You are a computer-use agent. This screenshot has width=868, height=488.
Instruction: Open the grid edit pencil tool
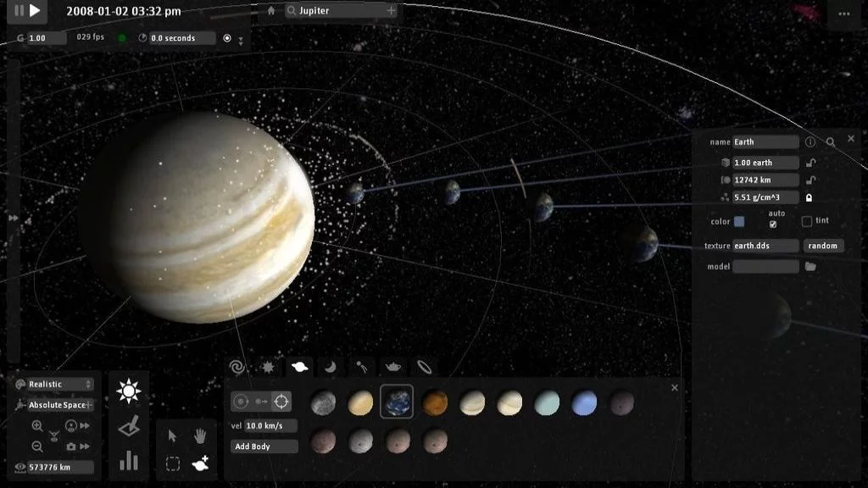[129, 426]
